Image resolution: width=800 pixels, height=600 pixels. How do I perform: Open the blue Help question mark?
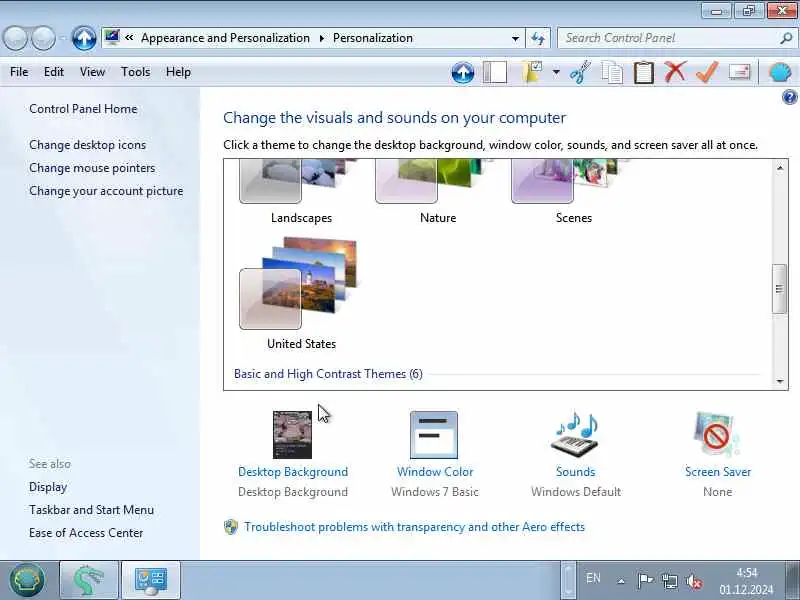pyautogui.click(x=789, y=96)
